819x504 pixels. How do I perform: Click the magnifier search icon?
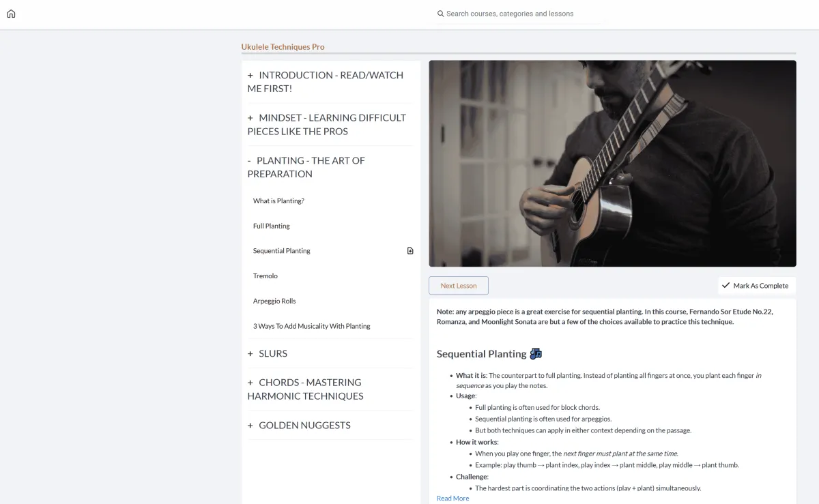tap(441, 14)
